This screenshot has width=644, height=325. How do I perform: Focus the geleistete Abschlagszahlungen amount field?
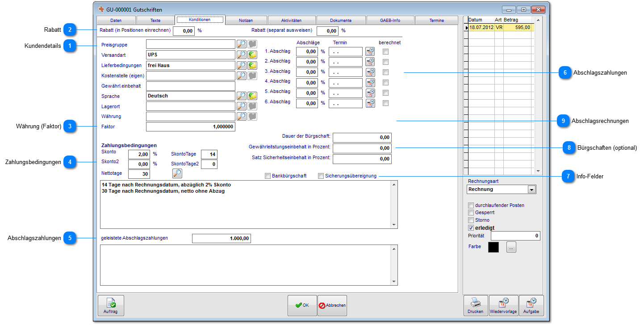pyautogui.click(x=222, y=238)
